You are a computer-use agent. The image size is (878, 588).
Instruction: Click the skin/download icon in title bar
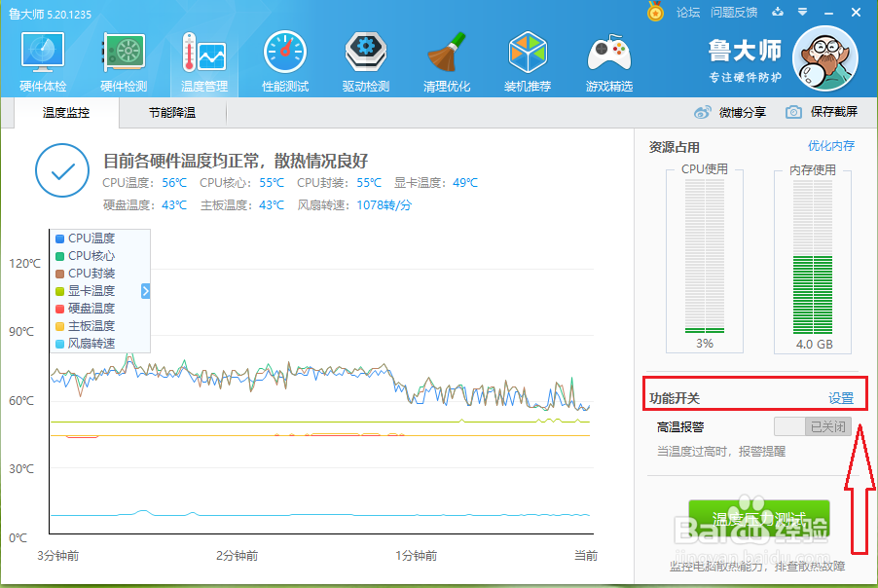click(778, 12)
